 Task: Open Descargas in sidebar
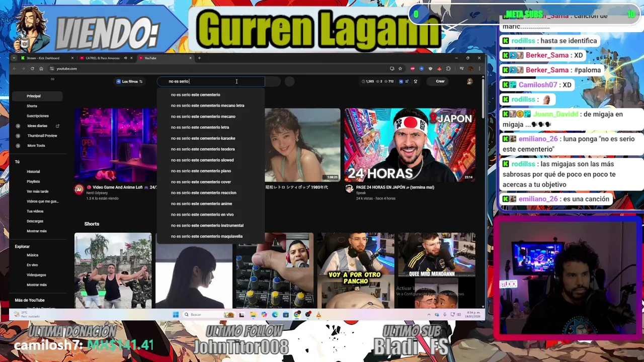(38, 221)
